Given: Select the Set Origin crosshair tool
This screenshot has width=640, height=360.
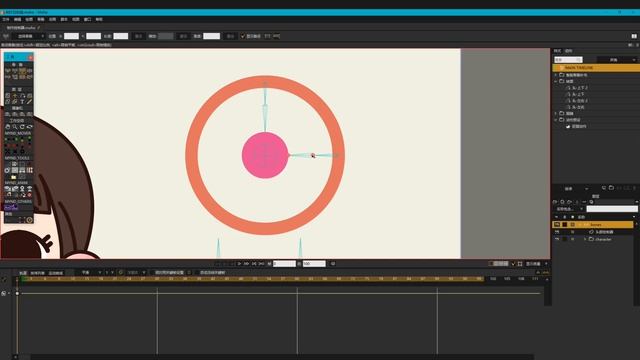Looking at the screenshot, I should (15, 96).
